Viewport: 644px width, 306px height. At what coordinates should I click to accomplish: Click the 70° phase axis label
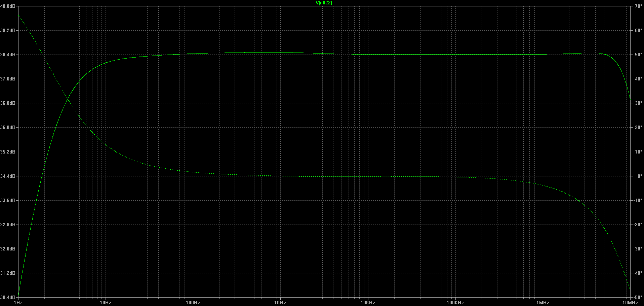pos(638,6)
